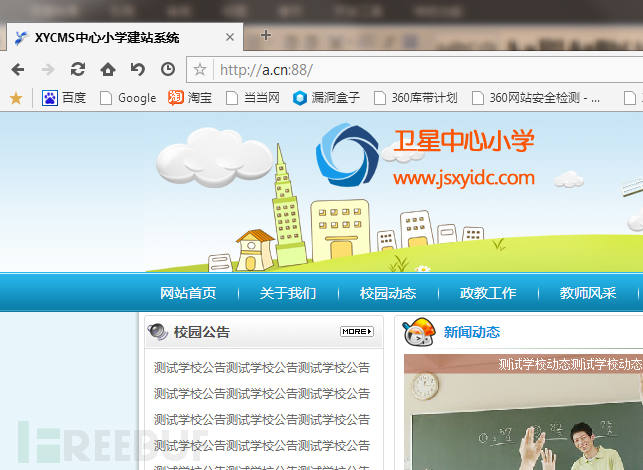Reload the page with the refresh icon
The width and height of the screenshot is (643, 470).
coord(78,69)
